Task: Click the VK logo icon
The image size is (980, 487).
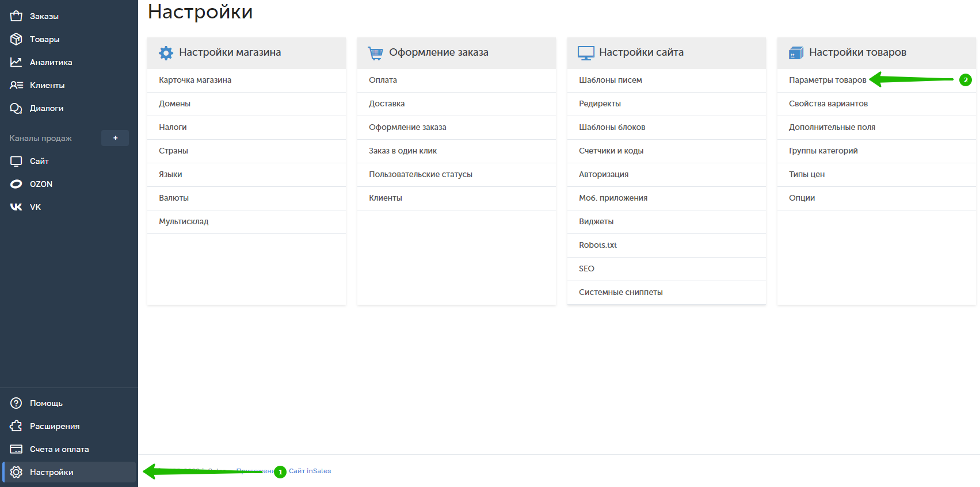Action: click(16, 207)
